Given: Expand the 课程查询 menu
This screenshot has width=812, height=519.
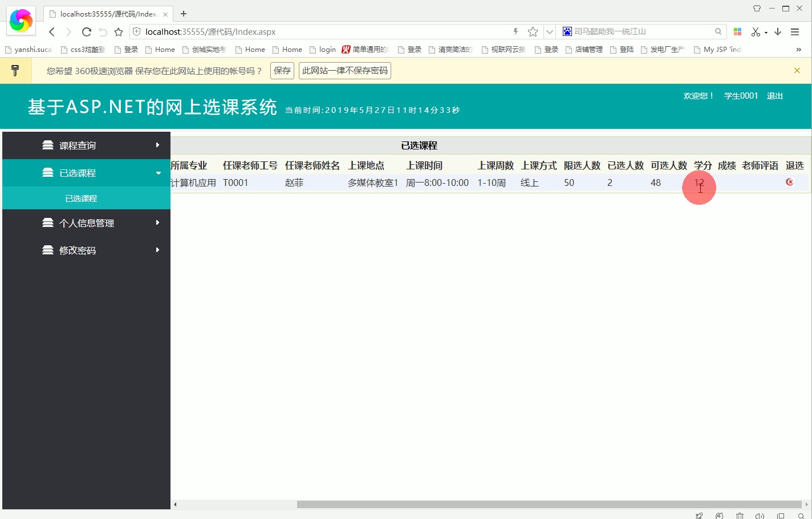Looking at the screenshot, I should pos(86,145).
